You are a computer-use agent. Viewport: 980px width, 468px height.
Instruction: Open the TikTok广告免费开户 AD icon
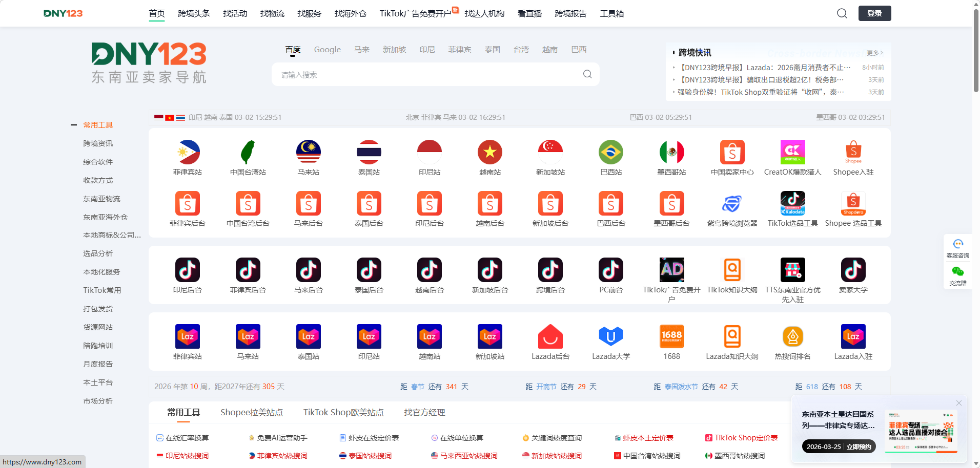click(671, 270)
